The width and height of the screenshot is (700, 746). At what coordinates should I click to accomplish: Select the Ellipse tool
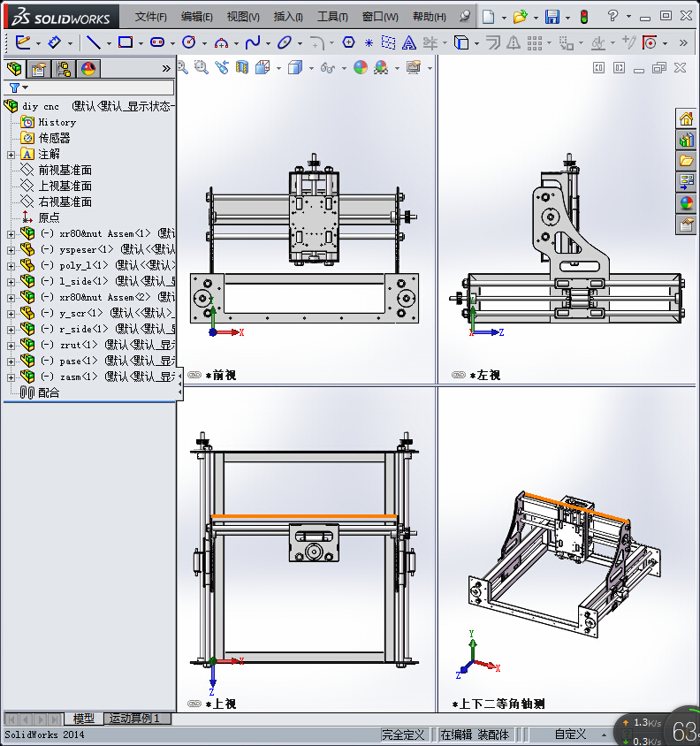pyautogui.click(x=285, y=42)
